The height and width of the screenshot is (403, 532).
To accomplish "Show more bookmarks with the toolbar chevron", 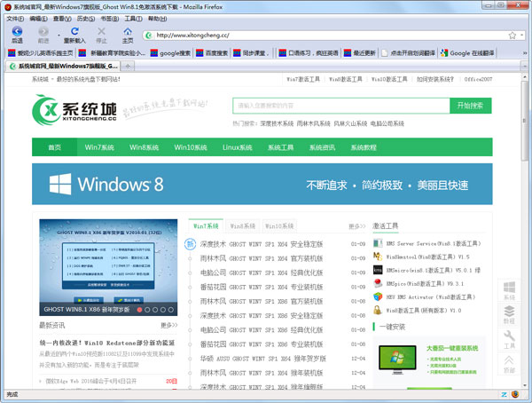I will (x=525, y=53).
